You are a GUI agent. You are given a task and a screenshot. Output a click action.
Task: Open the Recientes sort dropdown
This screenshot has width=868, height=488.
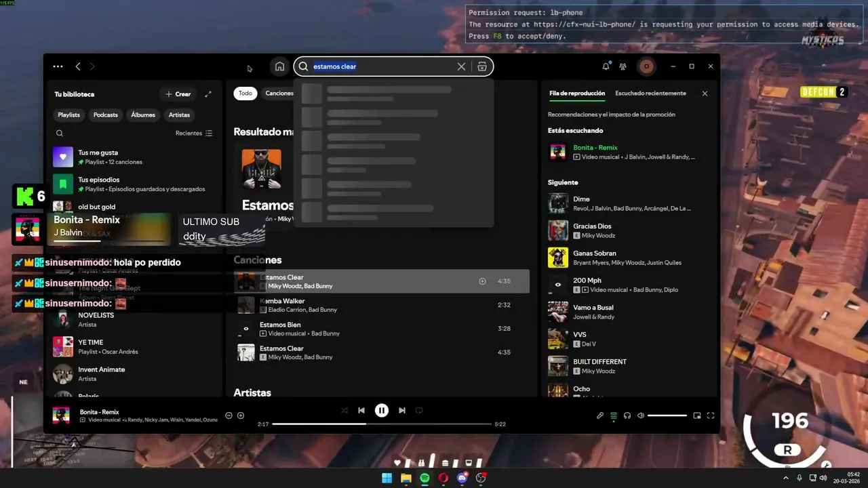click(x=194, y=134)
